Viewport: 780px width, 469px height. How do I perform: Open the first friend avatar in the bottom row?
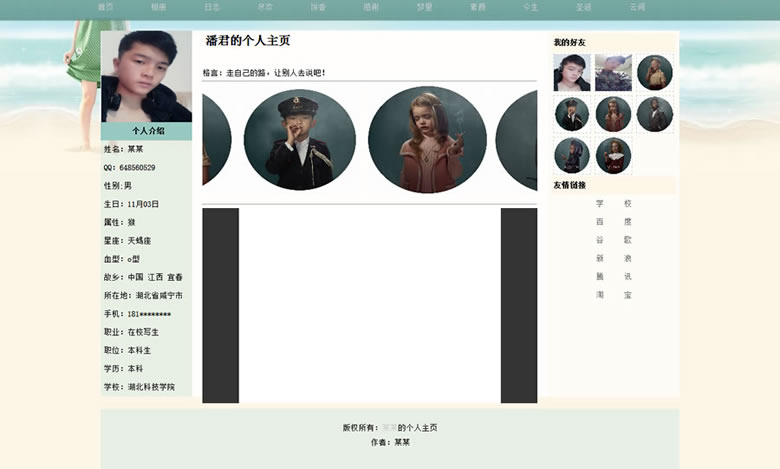tap(572, 156)
